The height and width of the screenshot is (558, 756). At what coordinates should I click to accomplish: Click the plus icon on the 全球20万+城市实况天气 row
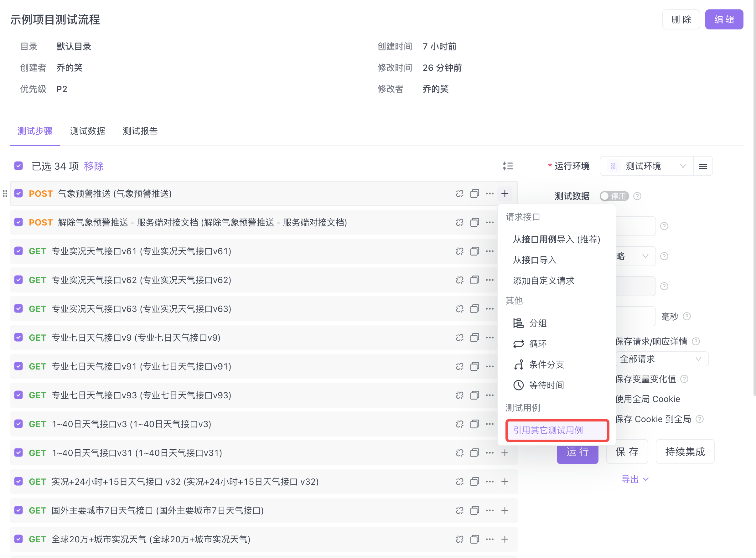point(505,539)
